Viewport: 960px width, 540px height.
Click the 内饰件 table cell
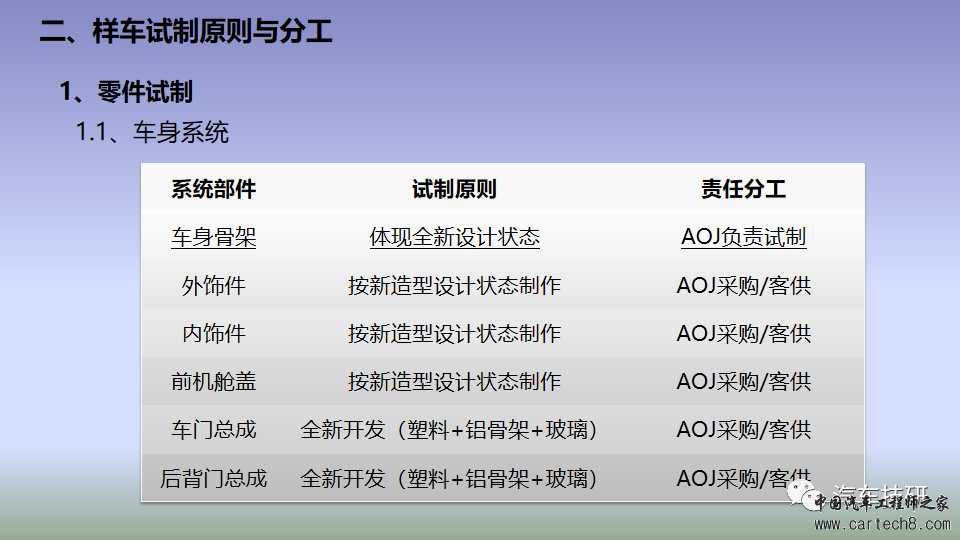point(214,334)
